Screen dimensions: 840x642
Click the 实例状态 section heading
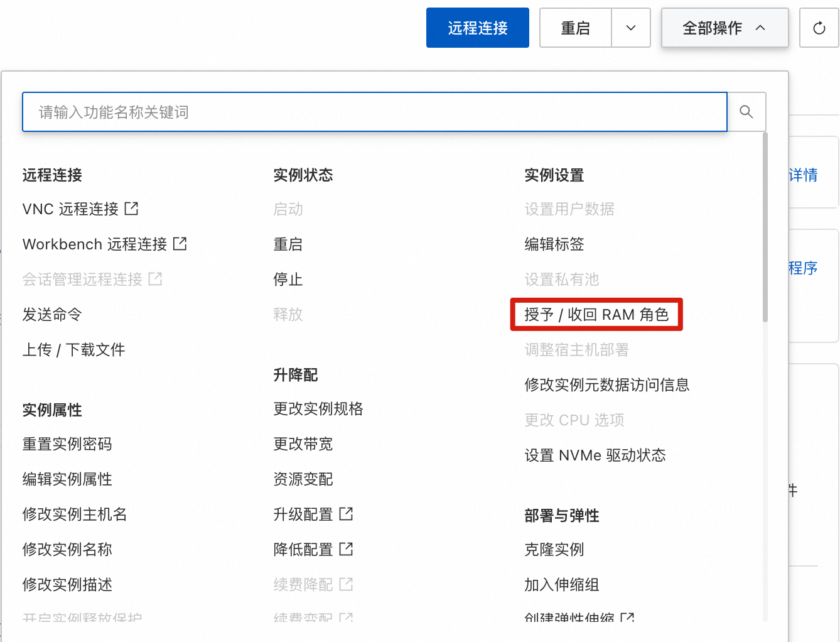303,175
